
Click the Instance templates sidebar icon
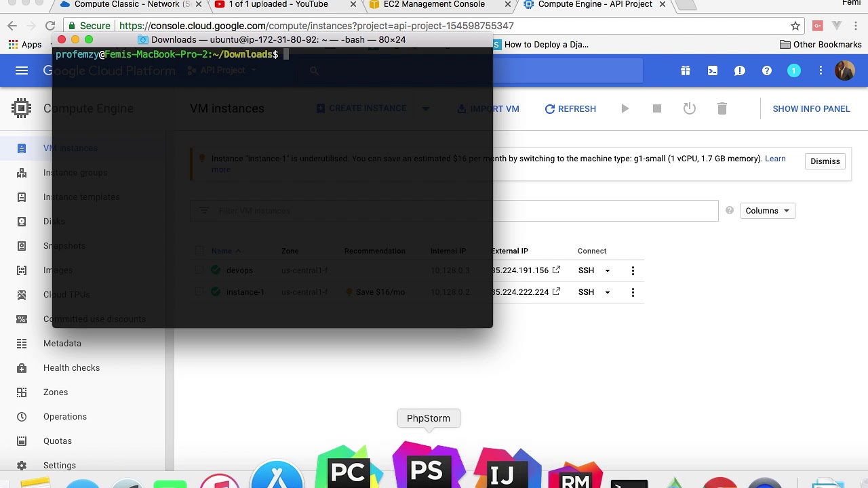pos(22,197)
